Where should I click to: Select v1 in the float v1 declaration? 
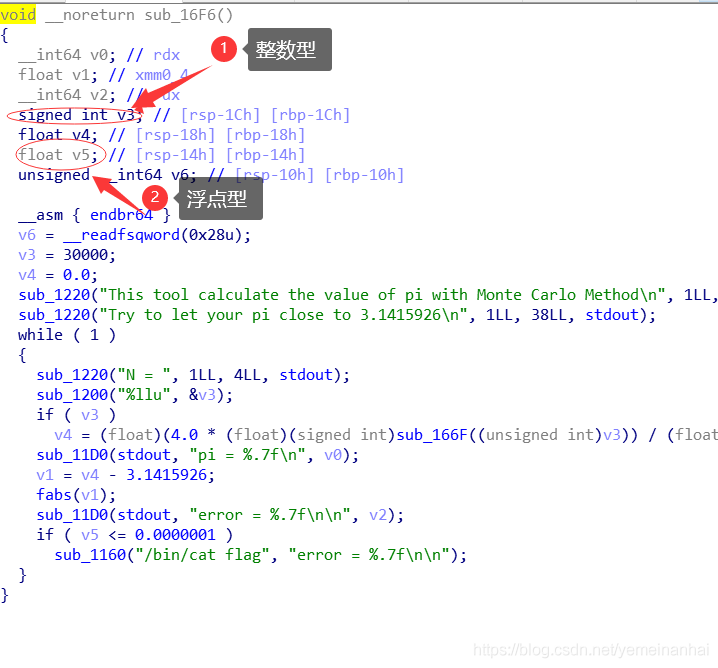point(81,75)
